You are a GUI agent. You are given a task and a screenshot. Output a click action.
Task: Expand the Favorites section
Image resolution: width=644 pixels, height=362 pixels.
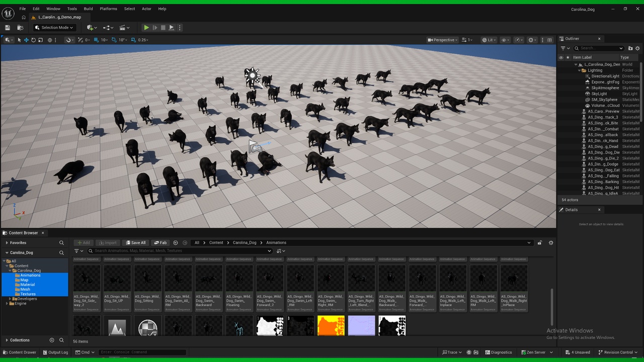point(7,243)
